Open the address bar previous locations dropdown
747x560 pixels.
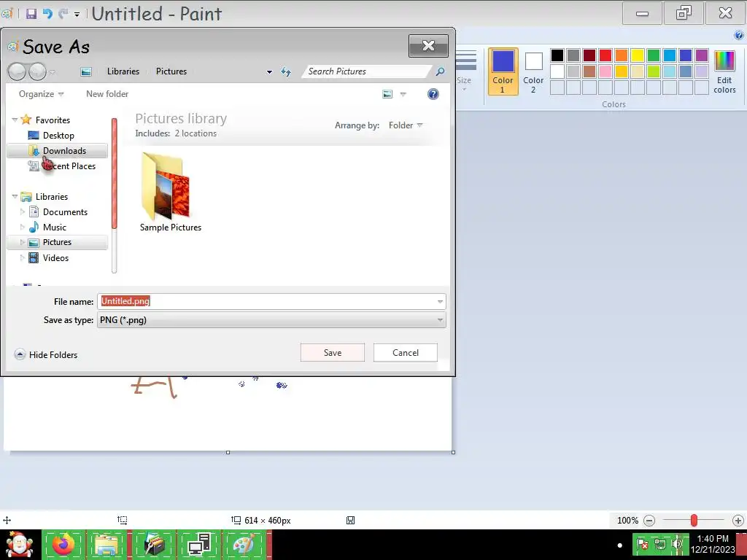click(x=269, y=72)
